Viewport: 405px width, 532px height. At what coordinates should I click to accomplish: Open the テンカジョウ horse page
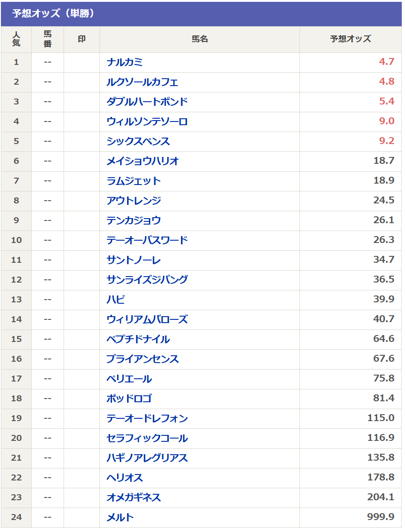click(134, 220)
